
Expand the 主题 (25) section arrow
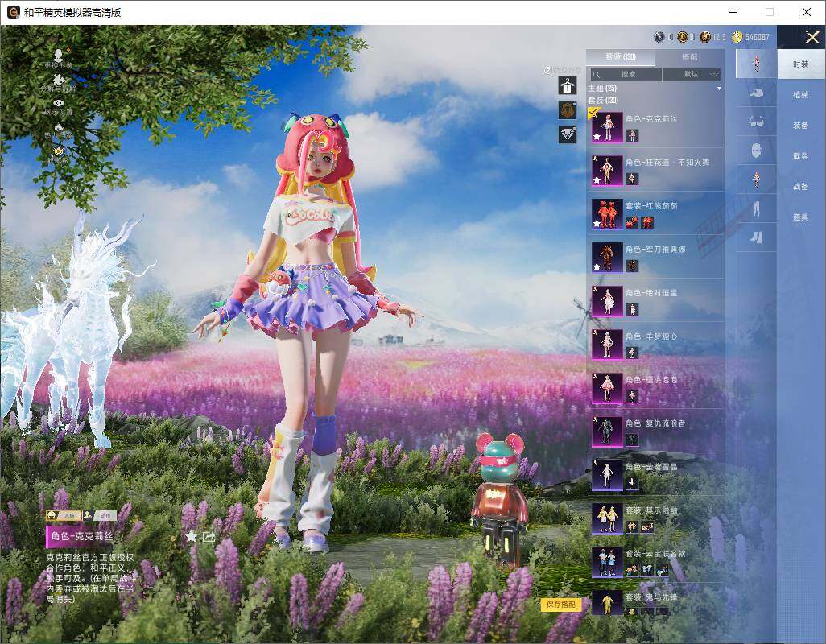719,89
